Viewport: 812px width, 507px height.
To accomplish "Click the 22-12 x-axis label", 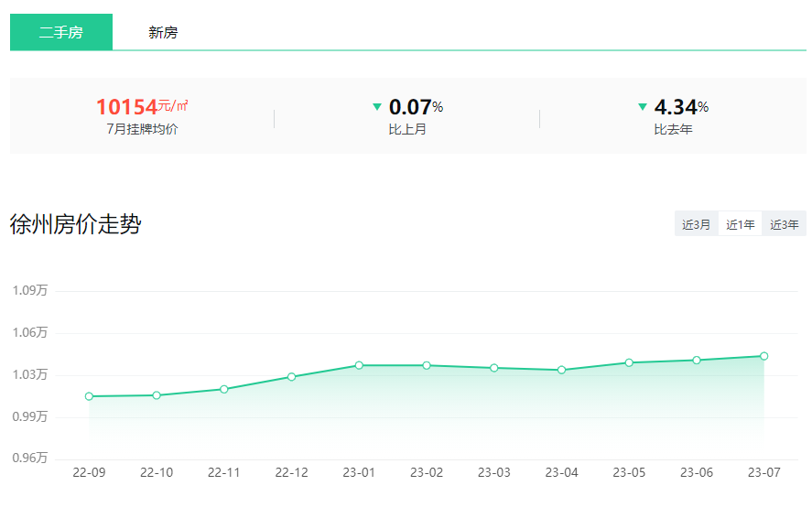I will (x=291, y=472).
